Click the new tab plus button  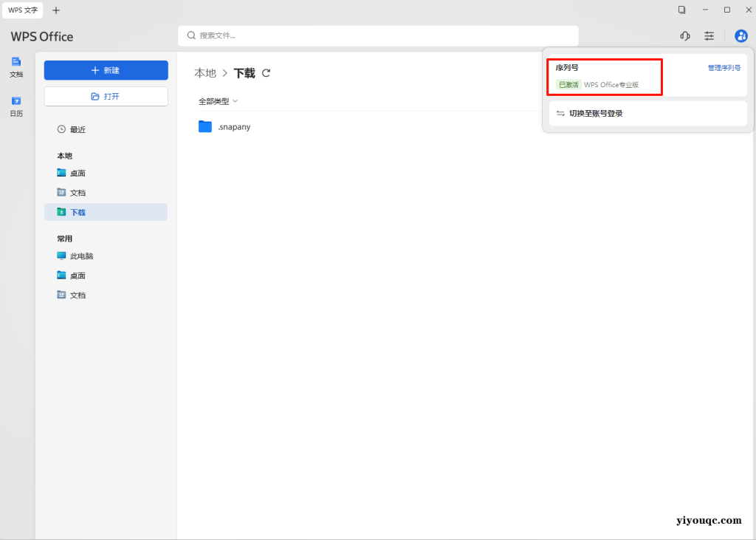click(55, 10)
